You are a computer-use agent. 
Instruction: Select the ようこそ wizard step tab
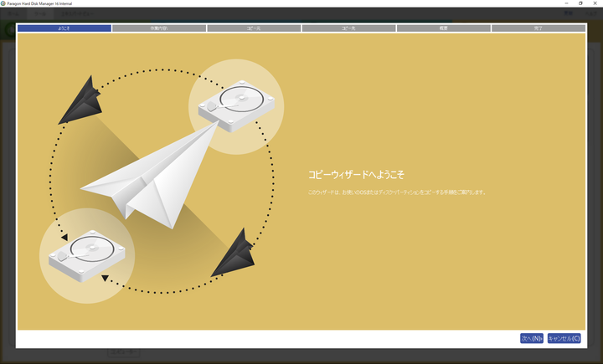64,28
